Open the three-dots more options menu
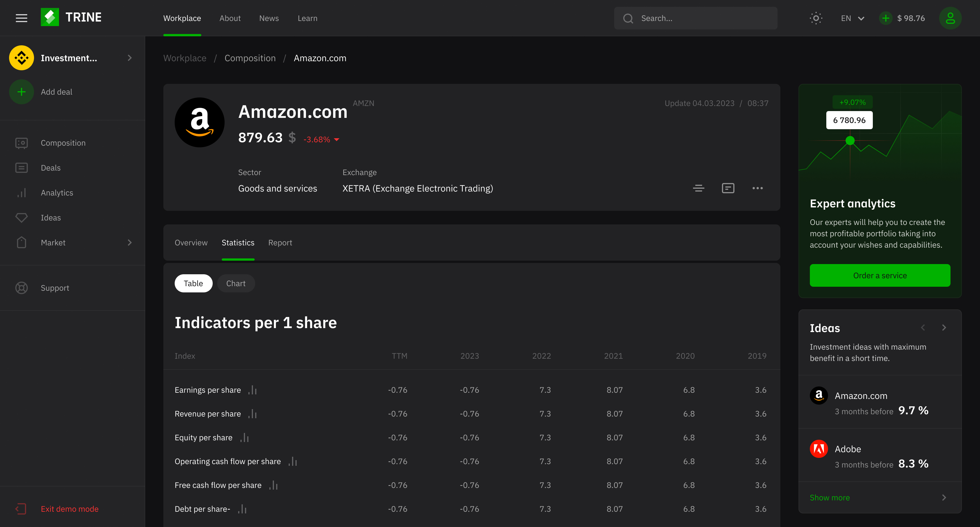This screenshot has height=527, width=980. click(757, 188)
